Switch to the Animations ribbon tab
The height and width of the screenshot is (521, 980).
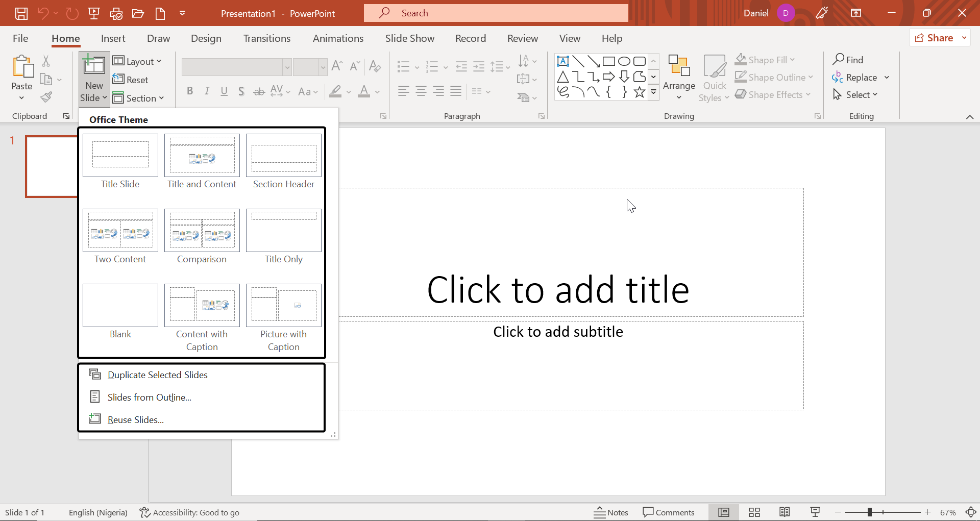pos(338,38)
